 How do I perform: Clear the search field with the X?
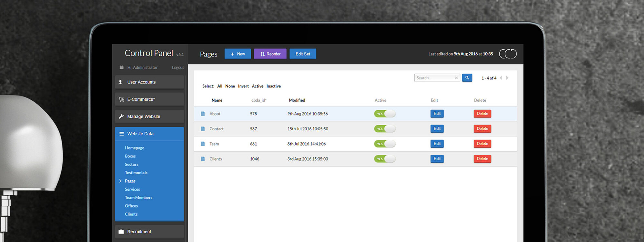456,78
